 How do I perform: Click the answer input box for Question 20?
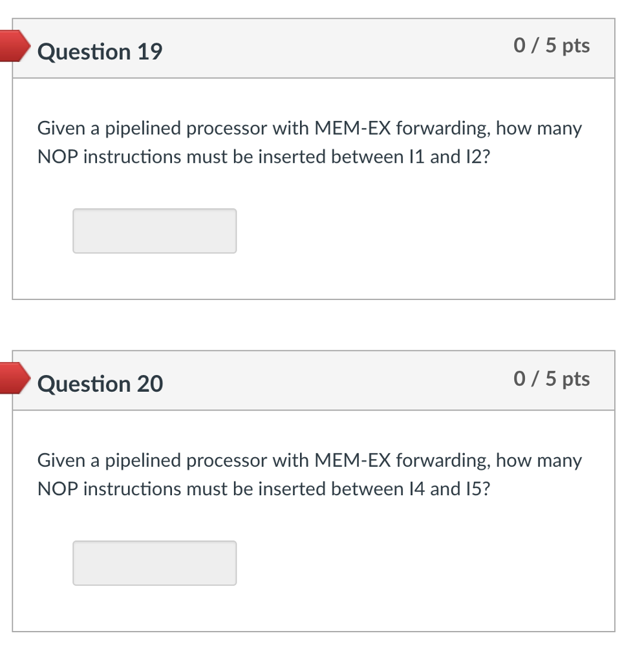(x=155, y=563)
